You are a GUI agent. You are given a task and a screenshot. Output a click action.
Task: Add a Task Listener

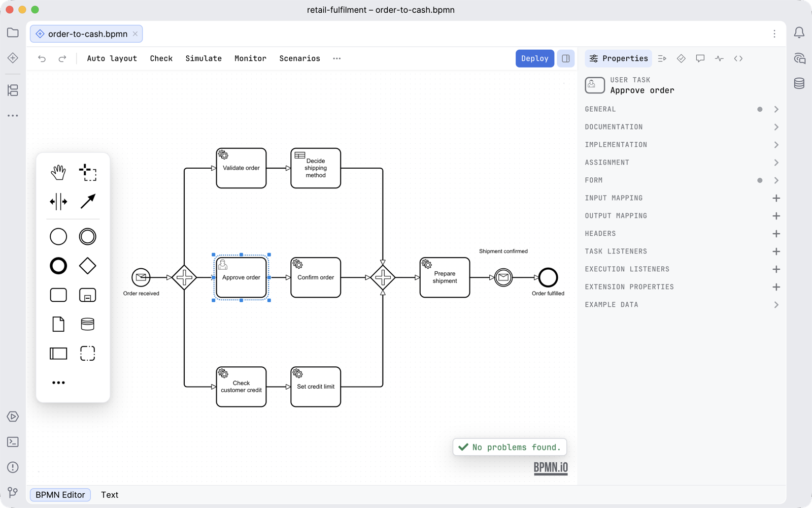click(x=776, y=251)
